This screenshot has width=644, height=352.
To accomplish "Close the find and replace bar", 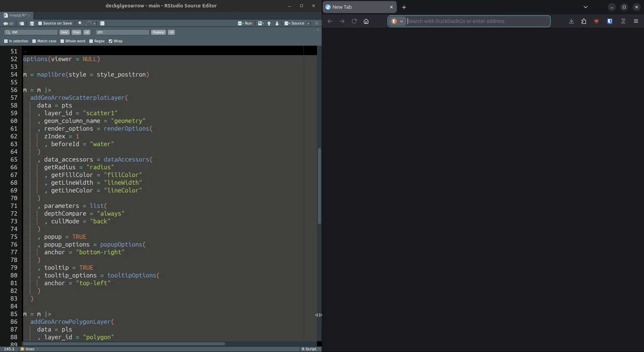I will [318, 30].
